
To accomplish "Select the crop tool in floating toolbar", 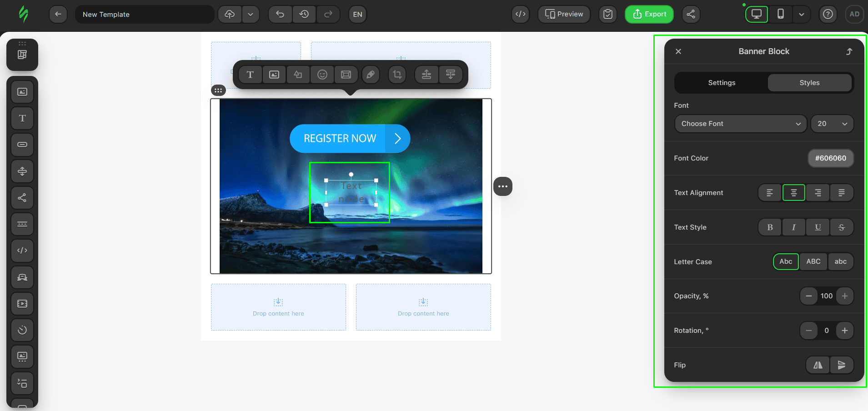I will point(397,75).
